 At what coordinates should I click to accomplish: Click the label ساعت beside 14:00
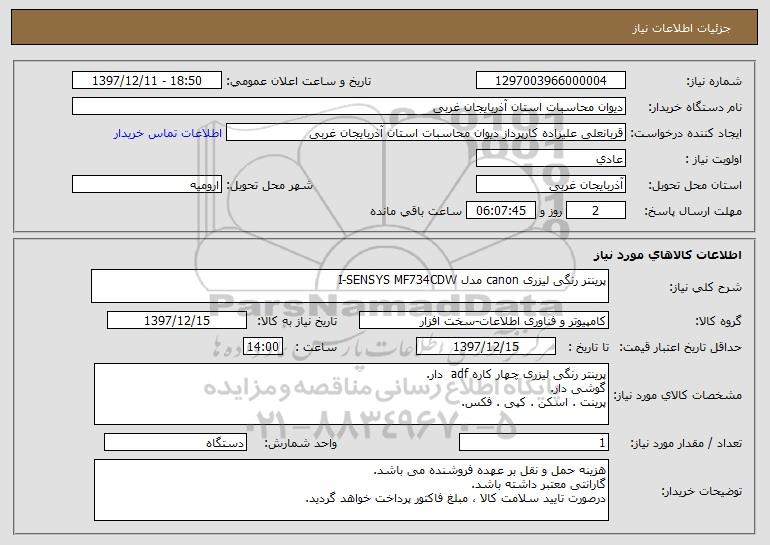[x=316, y=348]
